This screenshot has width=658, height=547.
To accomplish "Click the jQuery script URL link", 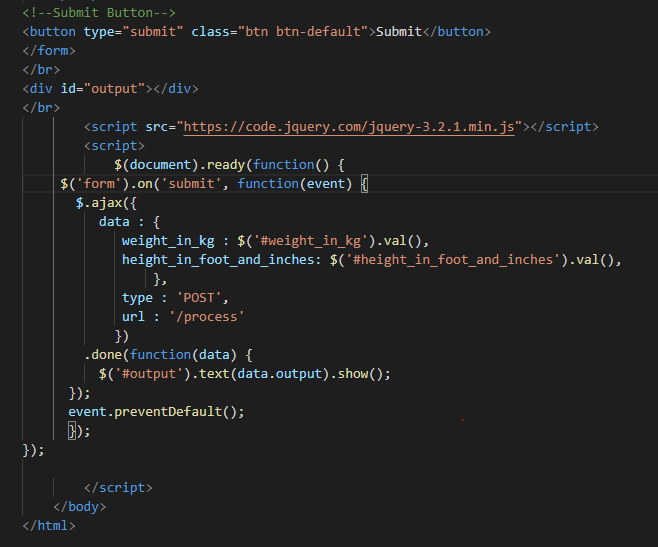I will [349, 127].
